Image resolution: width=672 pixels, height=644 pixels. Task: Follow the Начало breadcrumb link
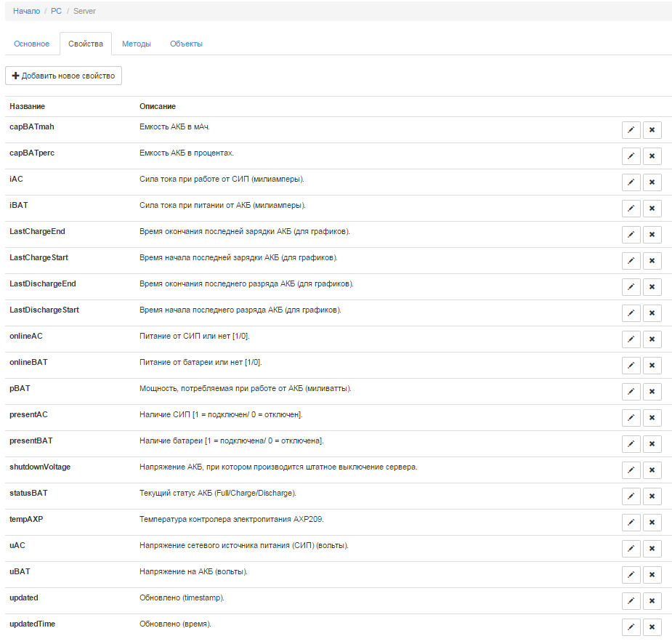pos(26,11)
